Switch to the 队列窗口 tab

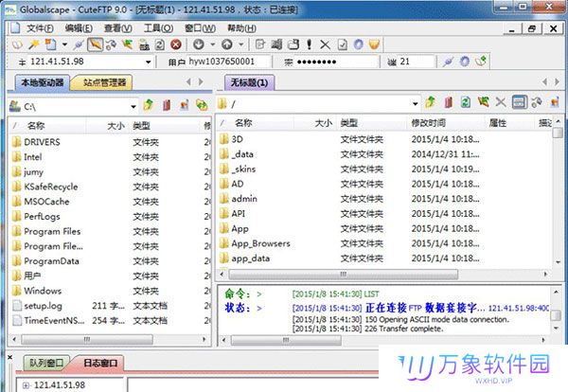point(46,363)
